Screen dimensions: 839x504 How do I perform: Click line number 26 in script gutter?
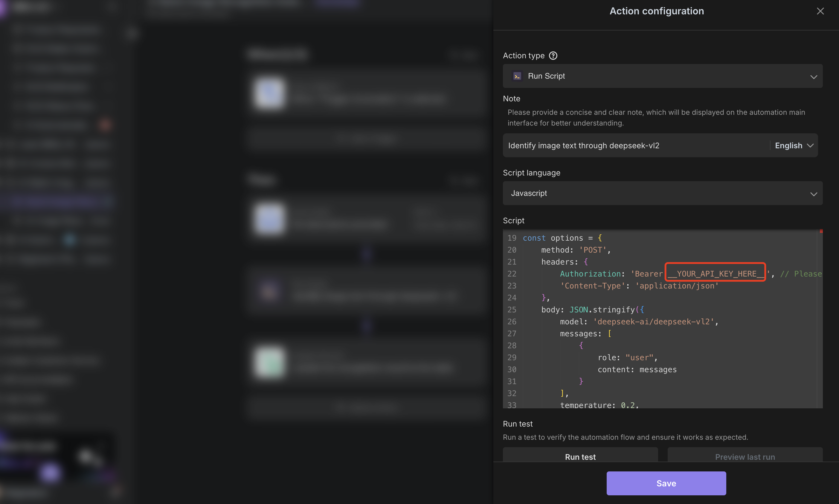[512, 322]
